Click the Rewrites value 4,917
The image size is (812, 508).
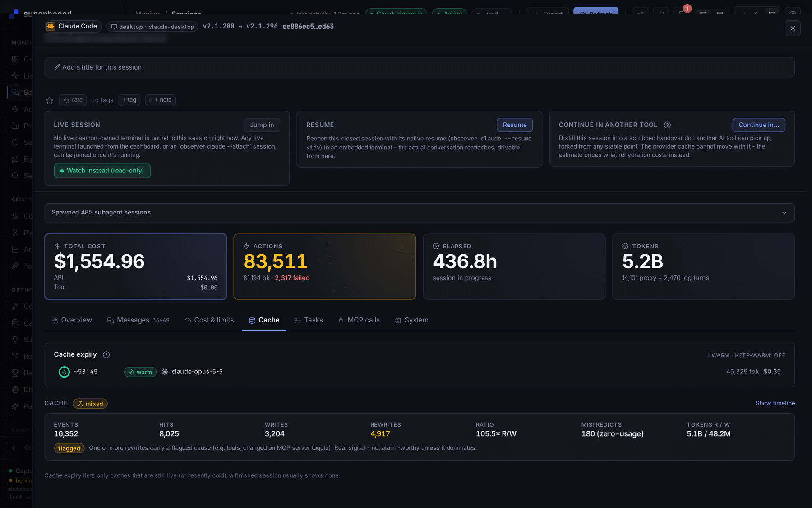click(380, 434)
